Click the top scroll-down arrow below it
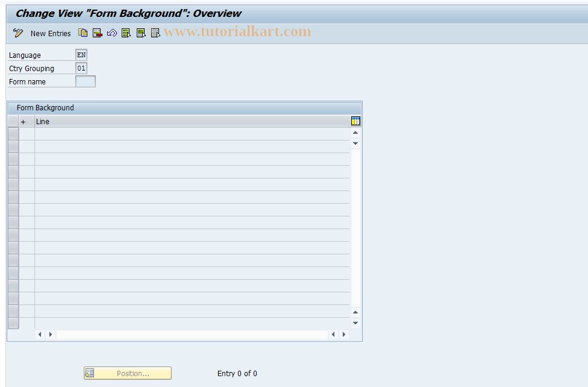The image size is (588, 387). tap(355, 143)
